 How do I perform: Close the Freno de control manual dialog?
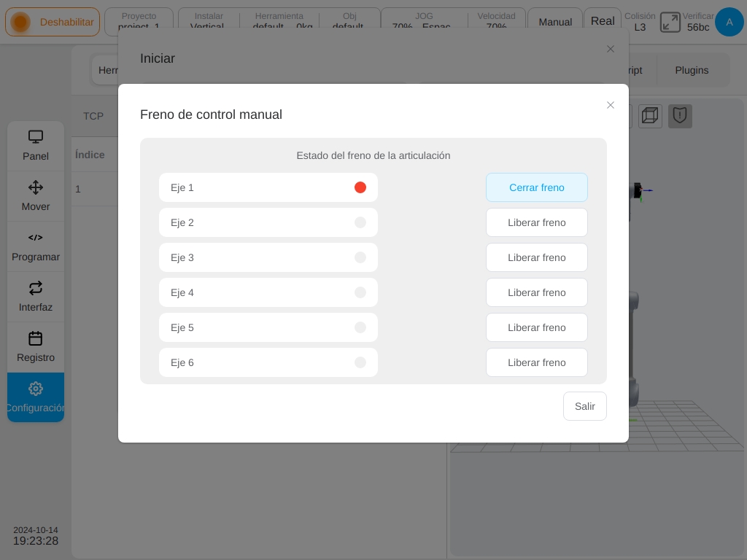(x=611, y=105)
